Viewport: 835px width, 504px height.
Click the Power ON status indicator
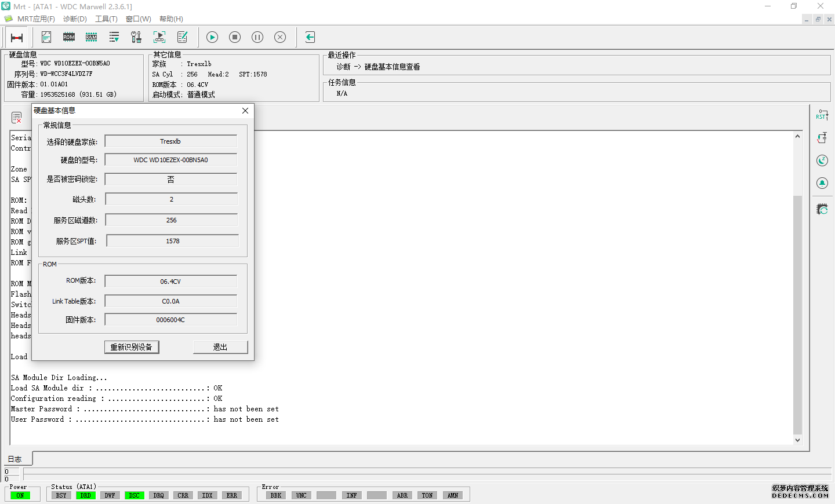point(20,495)
